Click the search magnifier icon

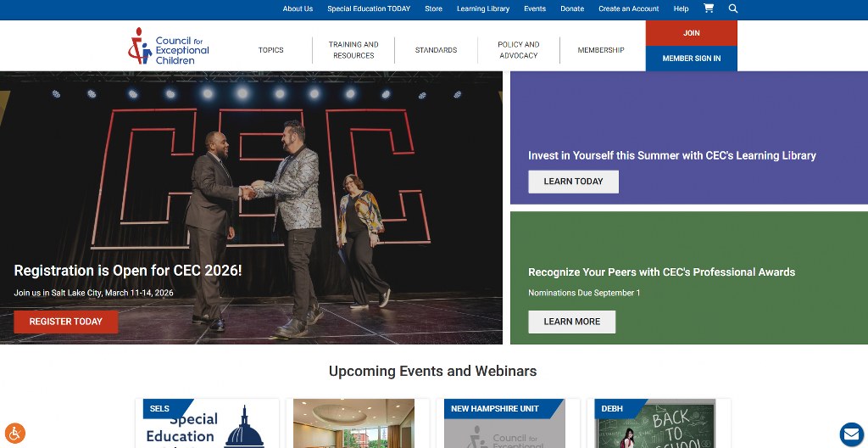pyautogui.click(x=733, y=8)
